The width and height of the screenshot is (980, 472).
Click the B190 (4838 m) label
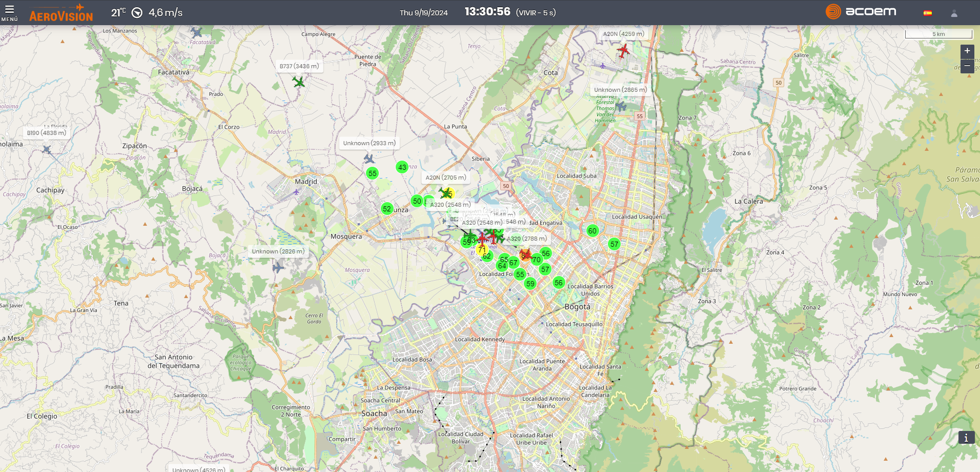click(47, 133)
